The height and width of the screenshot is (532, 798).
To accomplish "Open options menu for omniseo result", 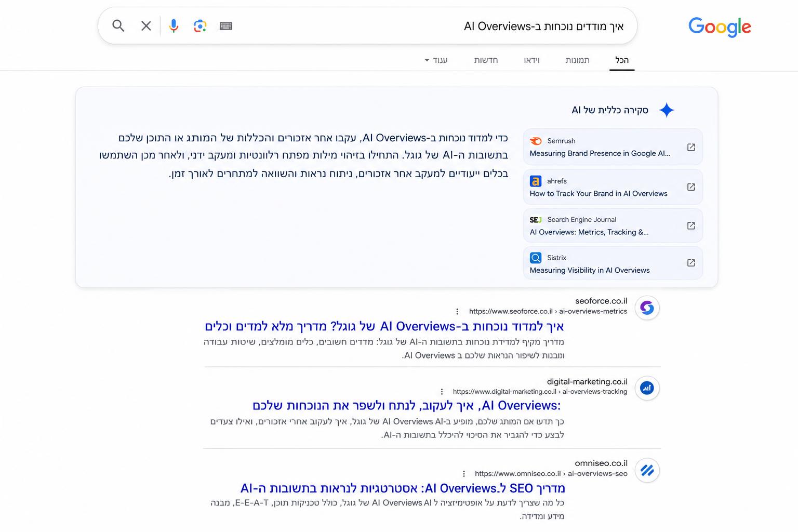I will (463, 474).
